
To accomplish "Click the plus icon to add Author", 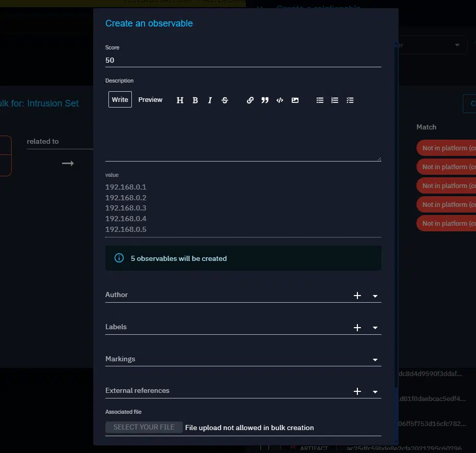I will (357, 296).
